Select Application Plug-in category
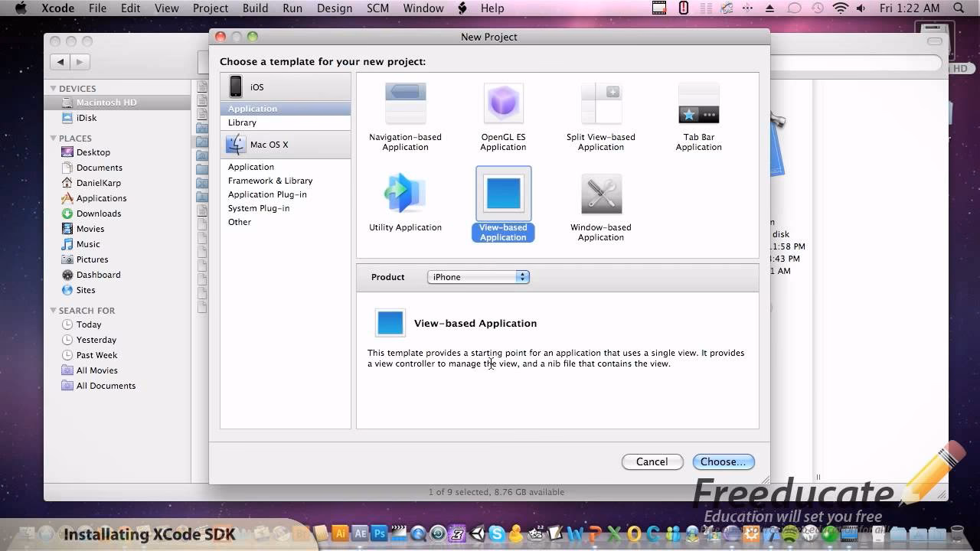The image size is (980, 551). (x=285, y=194)
